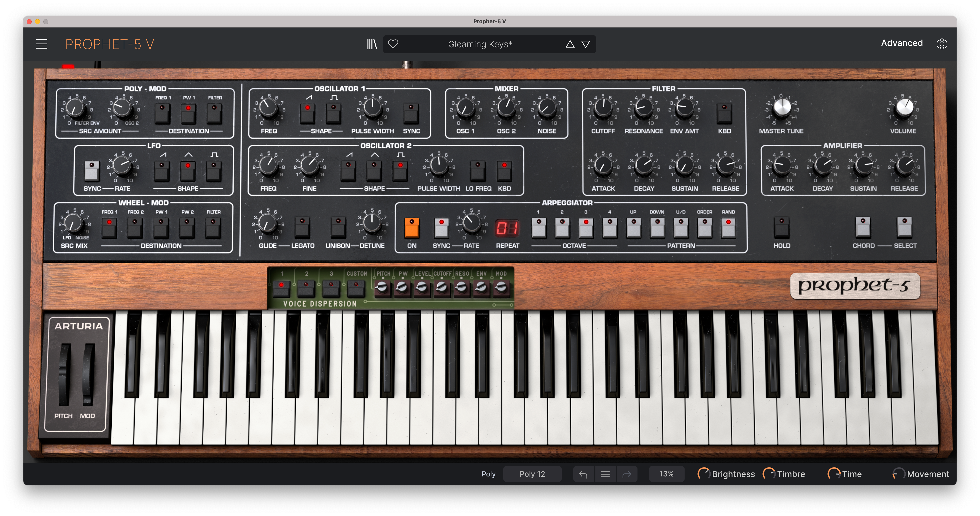Select Arpeggiator octave 4 button
Image resolution: width=980 pixels, height=516 pixels.
coord(609,228)
